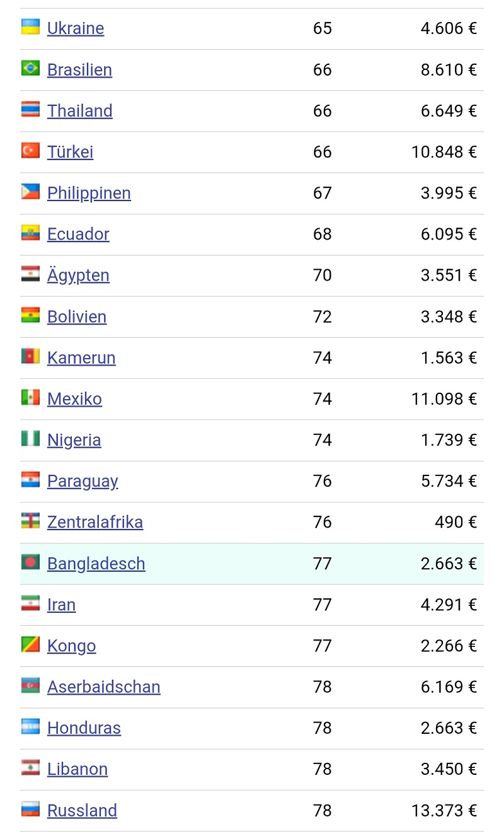Open the Ecuador link
504x836 pixels.
pos(78,235)
